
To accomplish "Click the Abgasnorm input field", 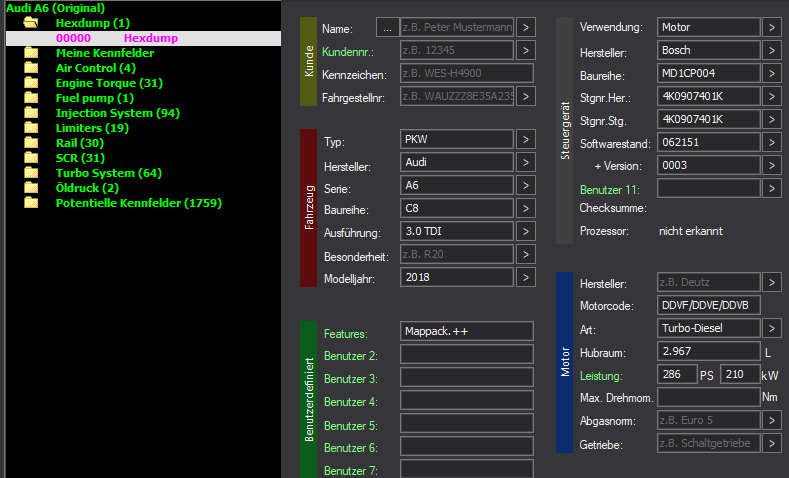I will click(x=708, y=420).
